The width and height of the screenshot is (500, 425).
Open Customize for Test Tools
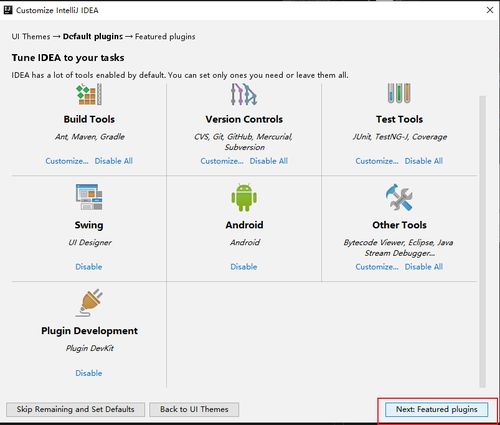377,161
